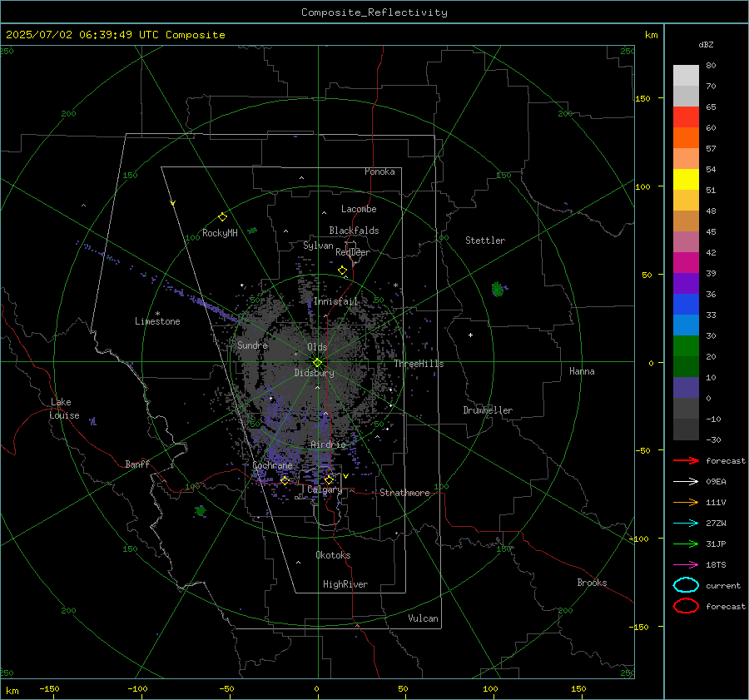Select the violet swatch between 39 and 36
This screenshot has height=700, width=749.
click(x=686, y=283)
